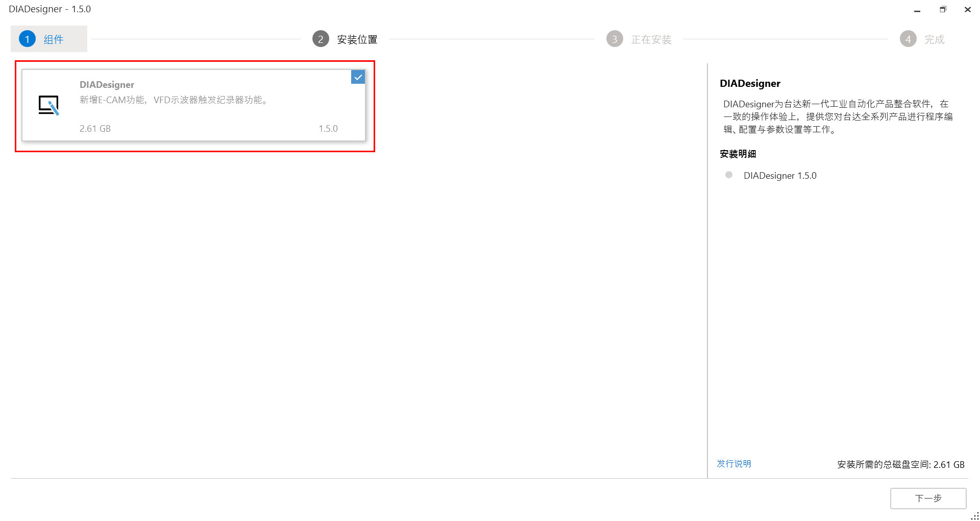Click the 下一步 button to proceed
Viewport: 980px width, 521px height.
pyautogui.click(x=928, y=498)
